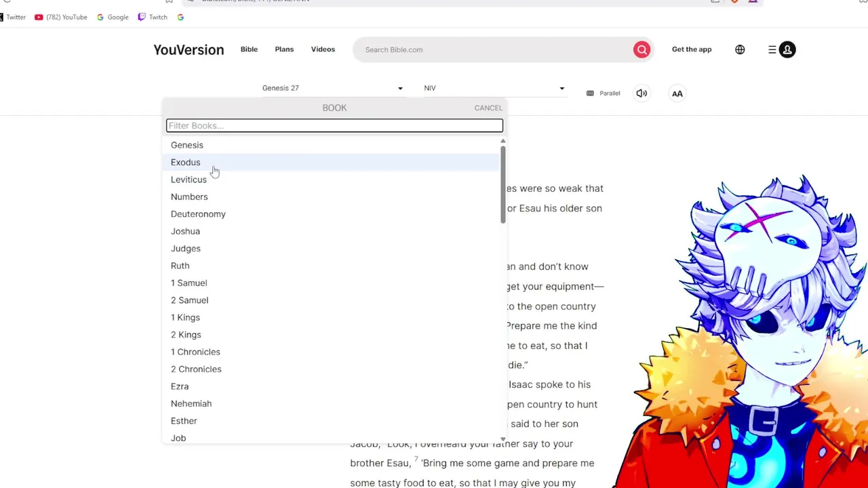Click the book list scroll down arrow
The image size is (868, 488).
point(502,439)
